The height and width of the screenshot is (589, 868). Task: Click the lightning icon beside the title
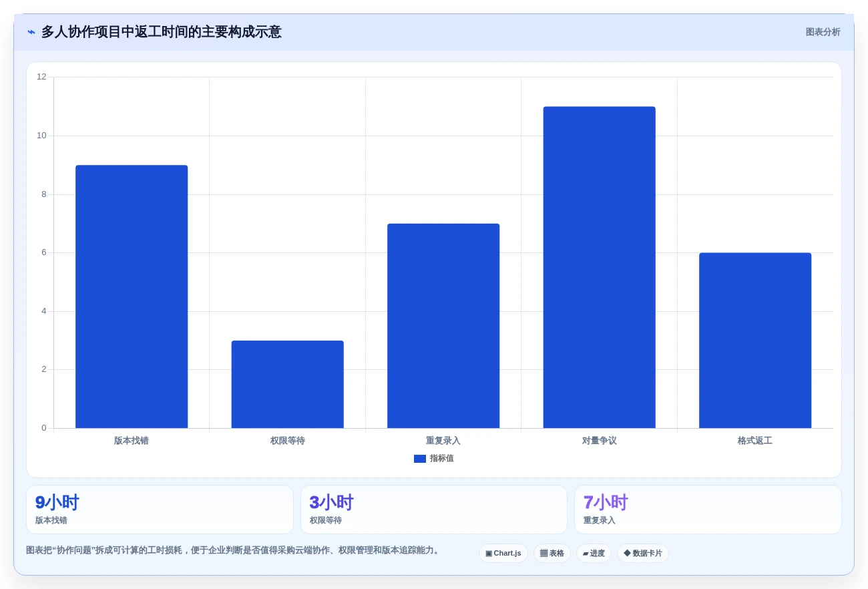click(x=31, y=32)
